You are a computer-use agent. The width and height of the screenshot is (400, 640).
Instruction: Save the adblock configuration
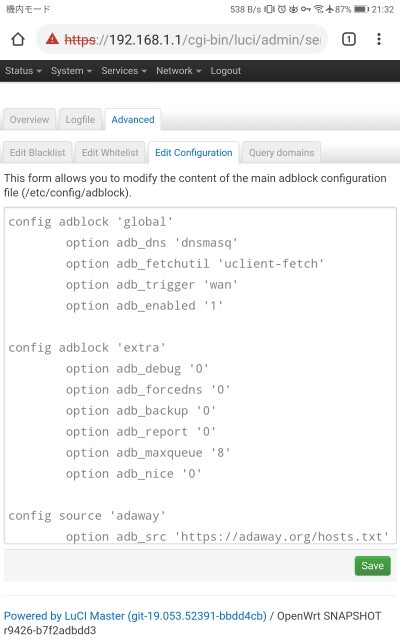point(372,566)
